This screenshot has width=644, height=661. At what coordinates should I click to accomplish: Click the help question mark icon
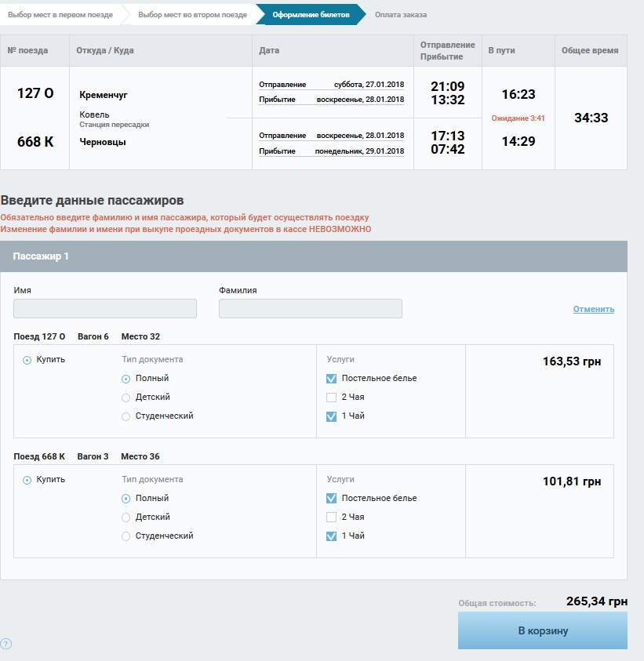(6, 644)
